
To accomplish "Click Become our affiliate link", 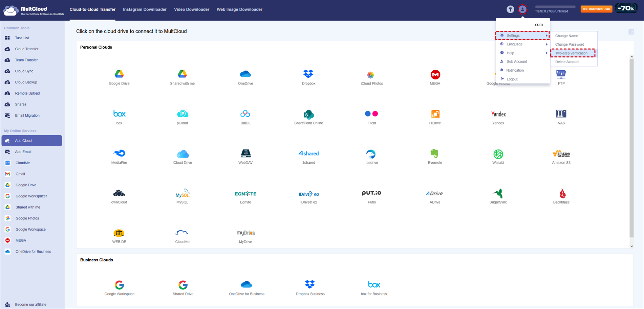I will pos(30,305).
